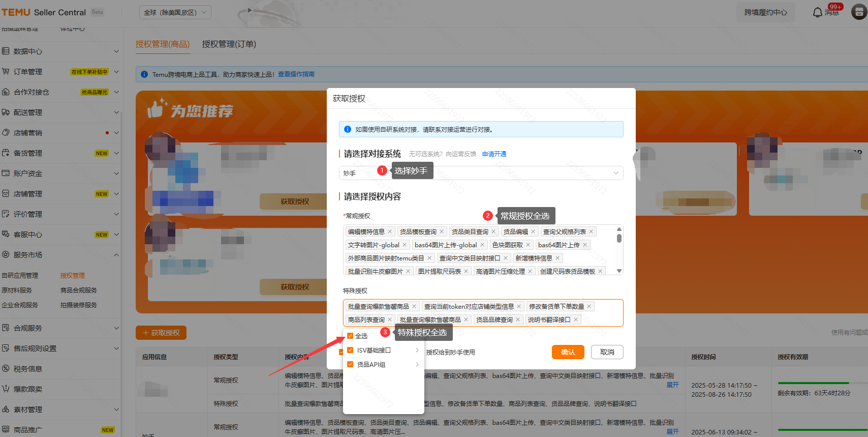Open 自研应用管理 in the sidebar
The image size is (868, 437).
point(20,275)
